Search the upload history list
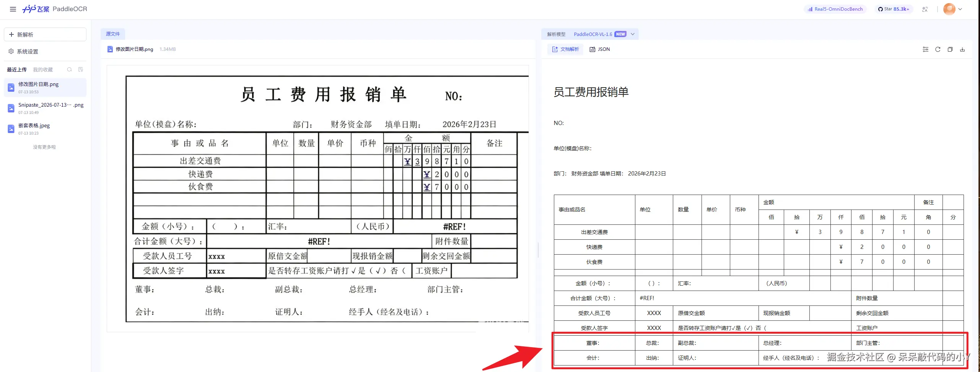This screenshot has height=372, width=980. (70, 70)
